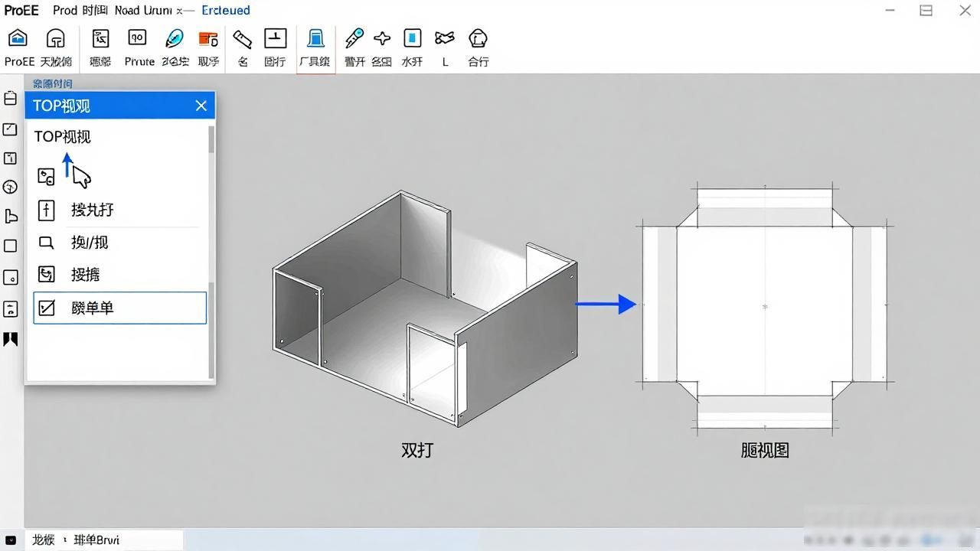The width and height of the screenshot is (980, 551).
Task: Click the unfolded flat pattern drawing
Action: click(x=765, y=309)
